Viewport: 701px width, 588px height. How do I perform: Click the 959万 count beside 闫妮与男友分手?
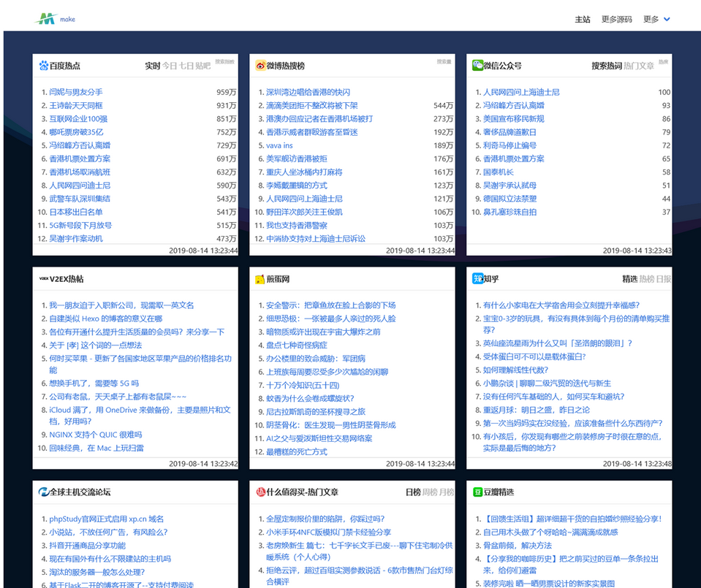pyautogui.click(x=226, y=92)
